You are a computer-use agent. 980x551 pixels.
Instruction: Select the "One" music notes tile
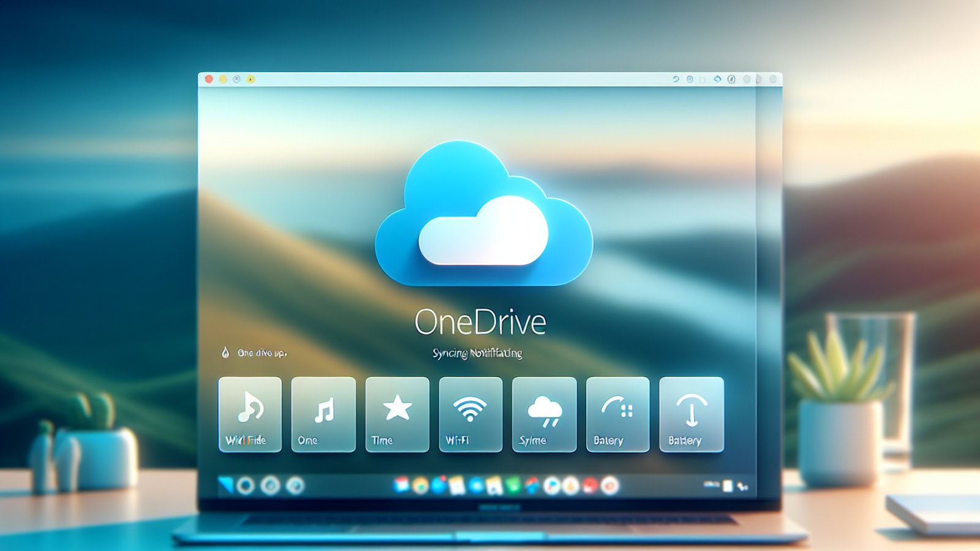323,414
